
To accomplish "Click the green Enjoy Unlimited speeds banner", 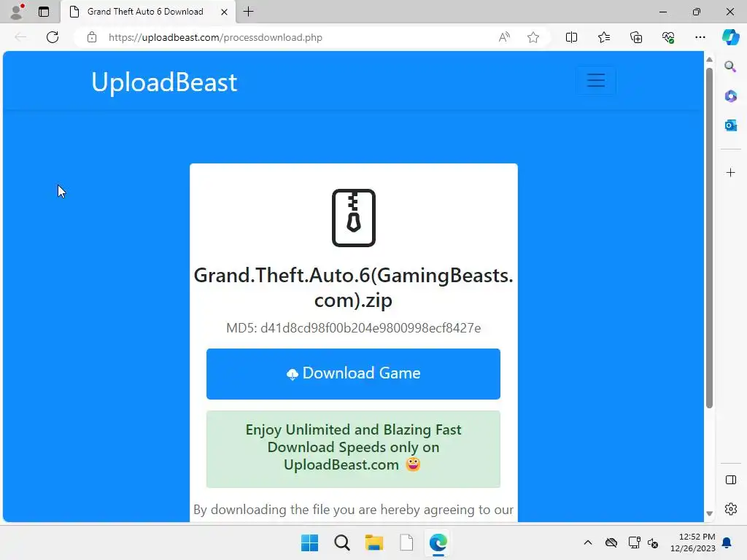I will point(353,449).
